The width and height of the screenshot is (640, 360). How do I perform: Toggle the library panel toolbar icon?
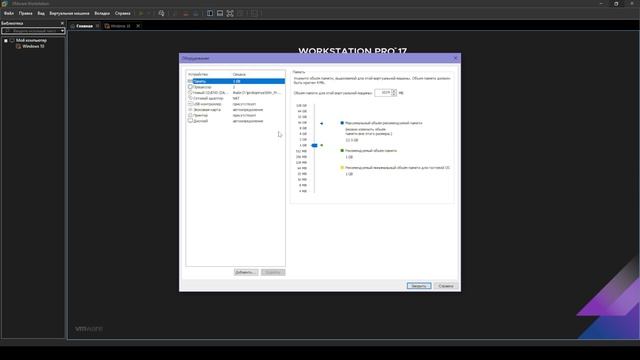210,13
